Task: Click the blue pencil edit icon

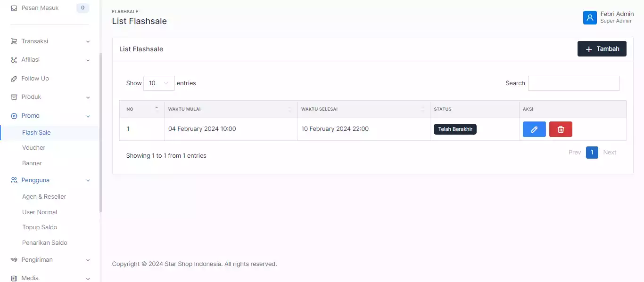Action: (534, 129)
